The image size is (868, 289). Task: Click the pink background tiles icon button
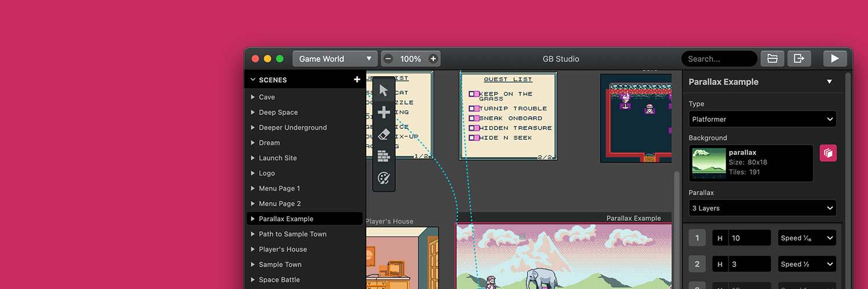click(x=828, y=153)
